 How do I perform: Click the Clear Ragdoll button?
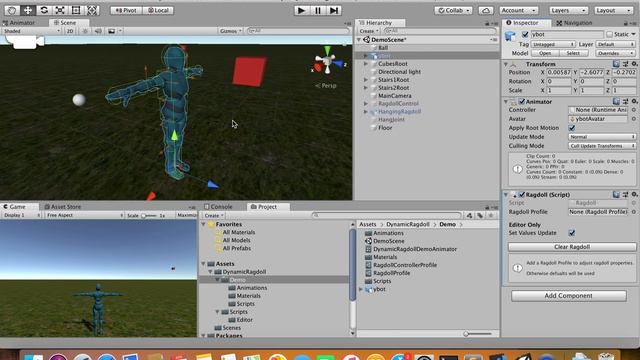(x=572, y=247)
